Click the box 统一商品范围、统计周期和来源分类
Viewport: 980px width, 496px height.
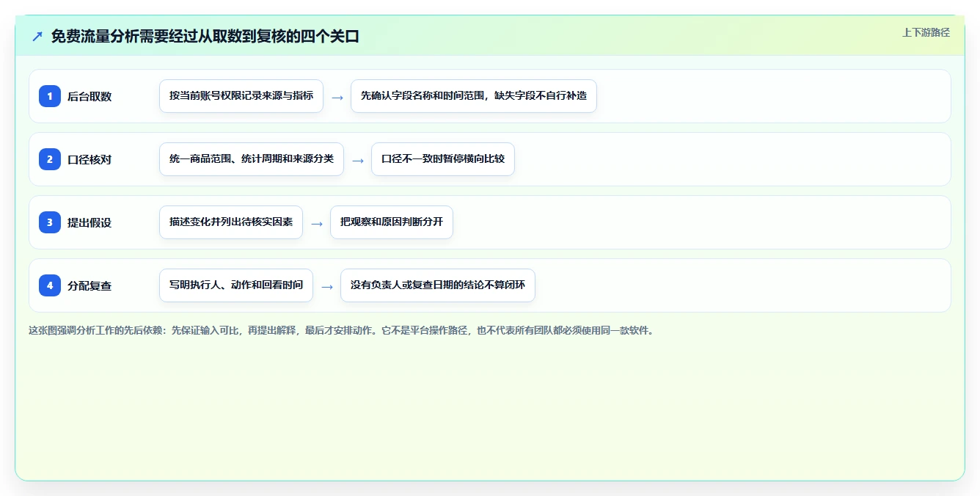click(252, 159)
